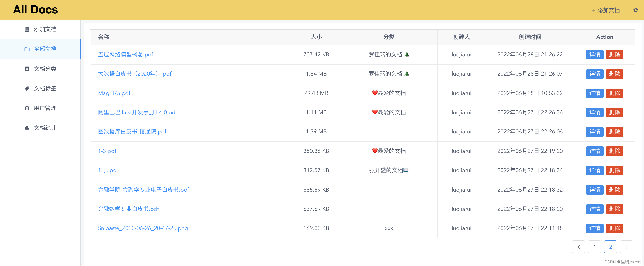Click the All Docs title logo
This screenshot has width=644, height=266.
35,10
